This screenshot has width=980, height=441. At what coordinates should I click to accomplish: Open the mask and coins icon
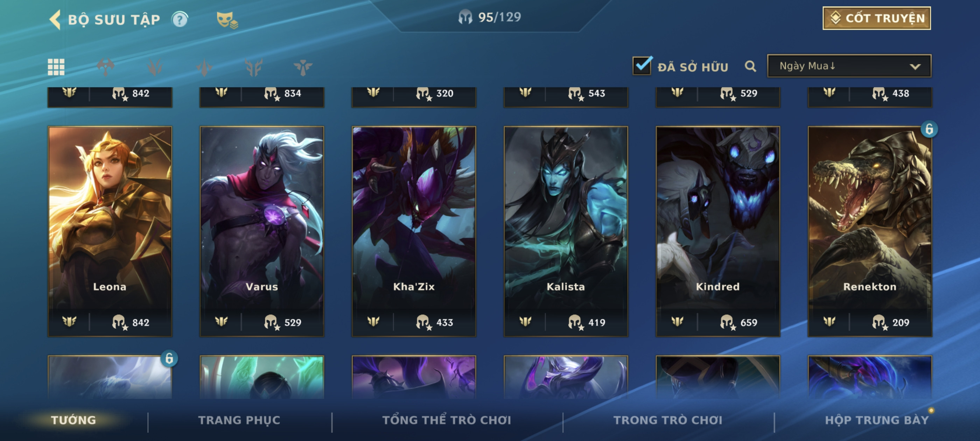[227, 20]
